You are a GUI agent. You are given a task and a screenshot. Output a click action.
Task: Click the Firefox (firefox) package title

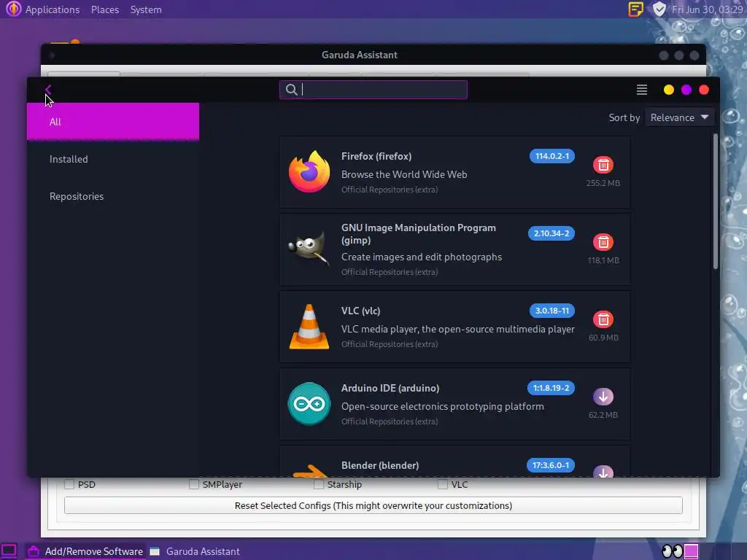[376, 156]
